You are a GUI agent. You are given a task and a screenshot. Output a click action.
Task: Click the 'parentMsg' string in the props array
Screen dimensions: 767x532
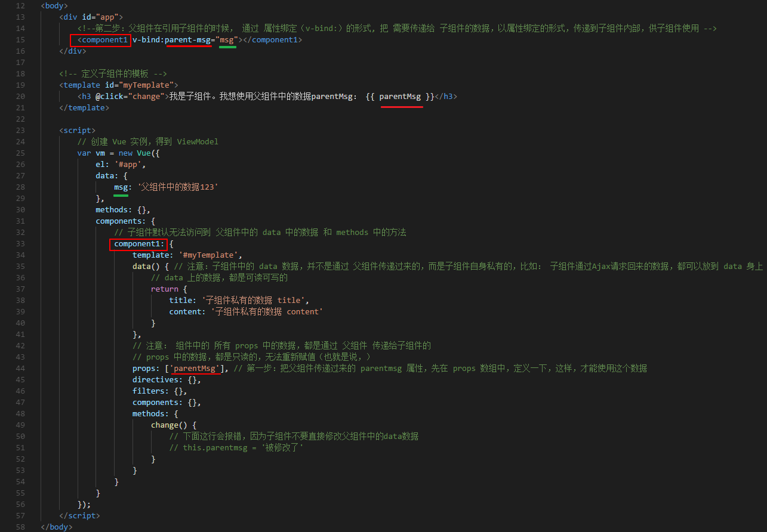coord(196,369)
